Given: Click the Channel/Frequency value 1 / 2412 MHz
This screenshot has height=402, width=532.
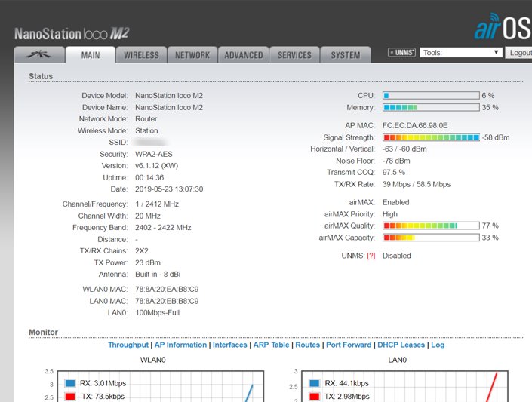Looking at the screenshot, I should (x=157, y=204).
